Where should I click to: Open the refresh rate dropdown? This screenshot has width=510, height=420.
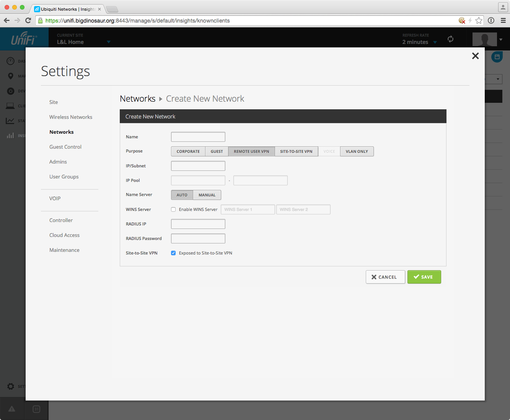(435, 42)
